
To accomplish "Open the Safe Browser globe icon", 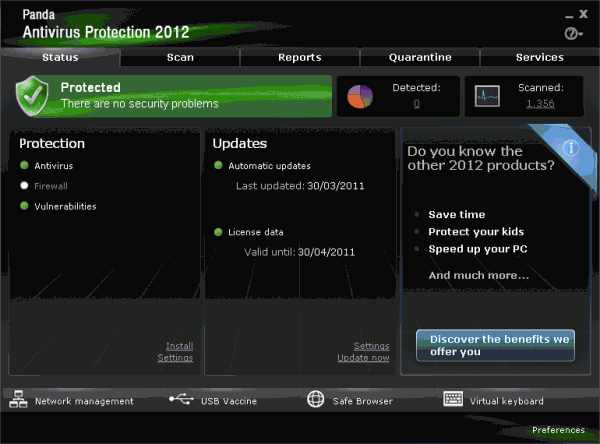I will 315,399.
